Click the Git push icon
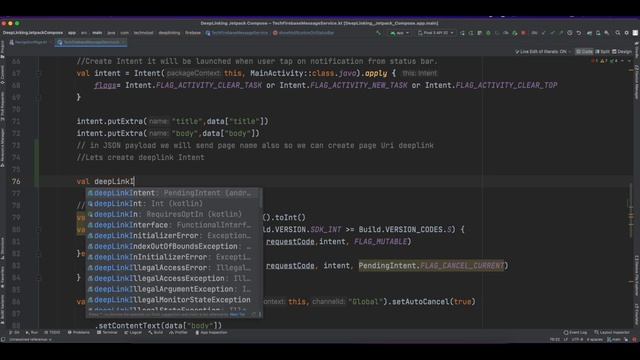Screen dimensions: 640x360 [561, 33]
